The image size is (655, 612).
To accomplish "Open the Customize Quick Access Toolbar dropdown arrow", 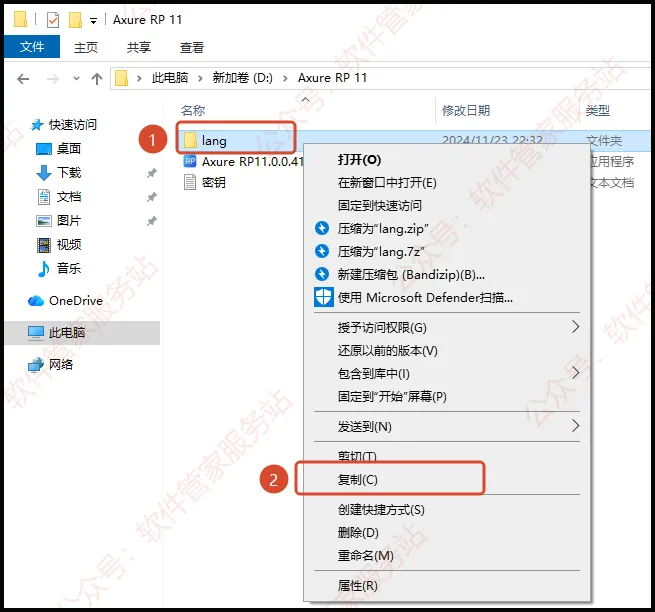I will click(x=93, y=21).
